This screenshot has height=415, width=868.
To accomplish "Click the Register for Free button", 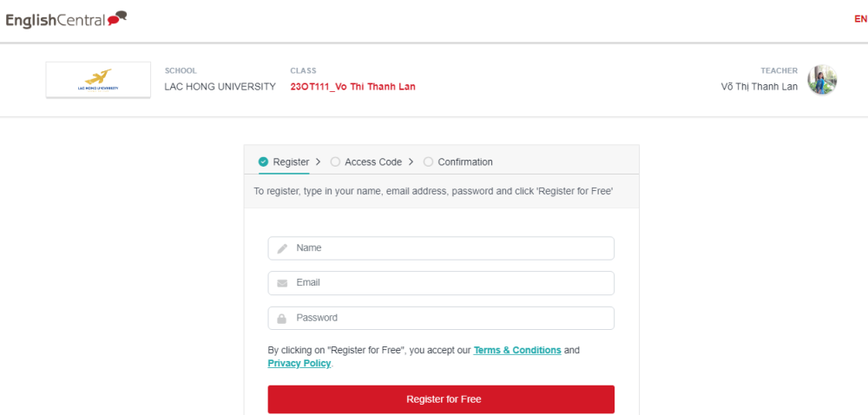I will click(441, 399).
